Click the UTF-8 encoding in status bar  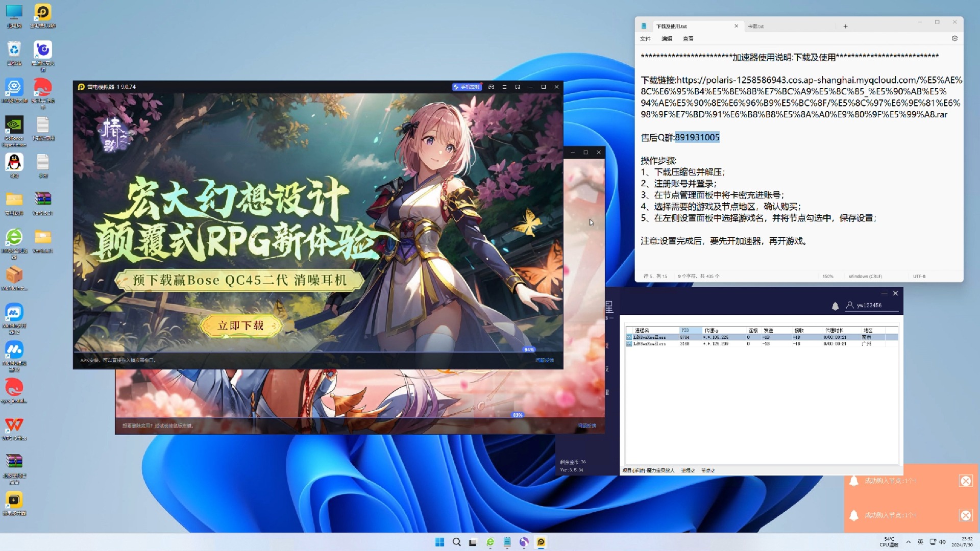point(919,277)
